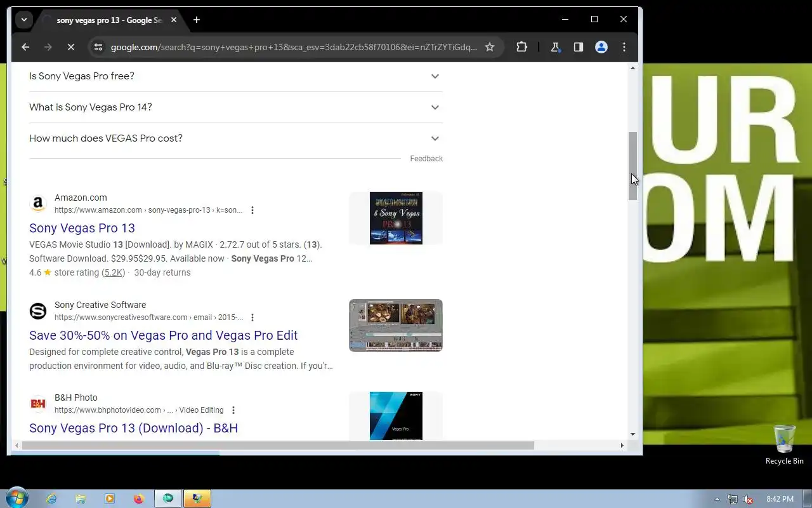Launch Internet Explorer from the taskbar
Image resolution: width=812 pixels, height=508 pixels.
coord(51,498)
